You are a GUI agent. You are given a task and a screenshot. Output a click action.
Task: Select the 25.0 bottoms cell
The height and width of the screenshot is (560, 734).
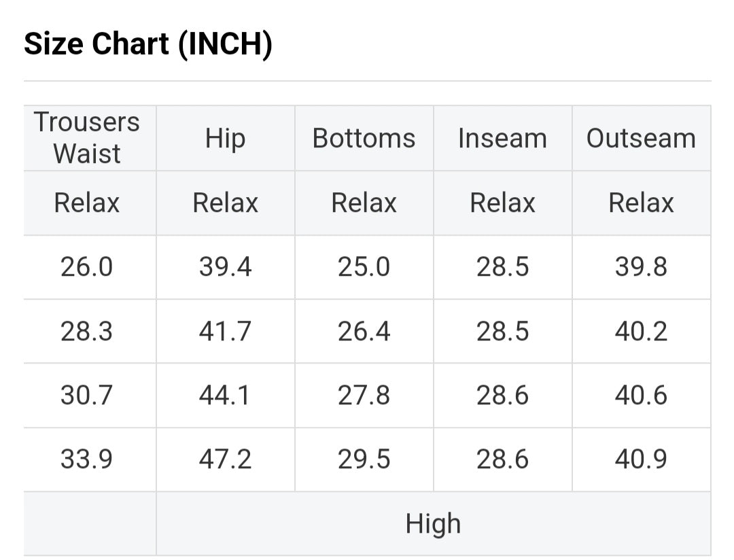click(364, 267)
